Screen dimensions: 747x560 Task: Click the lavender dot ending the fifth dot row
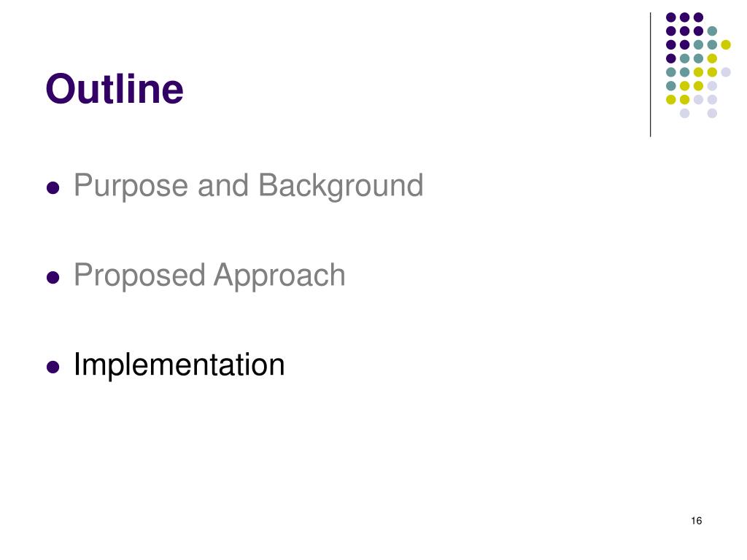point(726,72)
